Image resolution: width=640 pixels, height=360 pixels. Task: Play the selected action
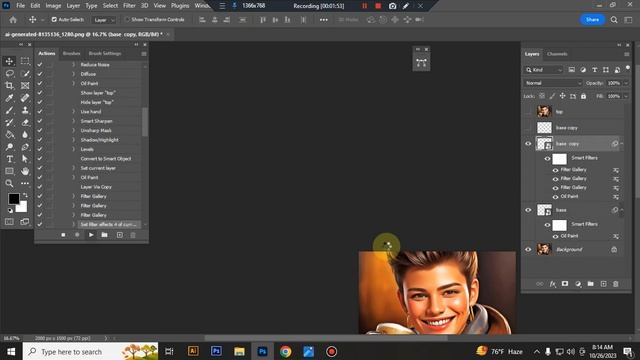[x=91, y=235]
